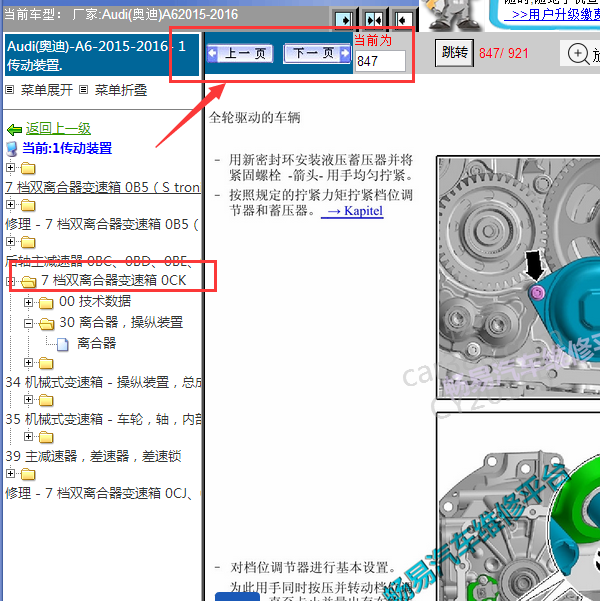Go to next page with 下一页
Viewport: 600px width, 601px height.
click(317, 53)
